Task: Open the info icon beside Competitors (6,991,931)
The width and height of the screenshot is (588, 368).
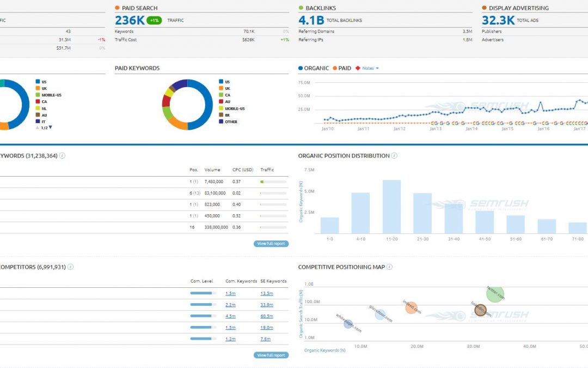Action: point(70,267)
